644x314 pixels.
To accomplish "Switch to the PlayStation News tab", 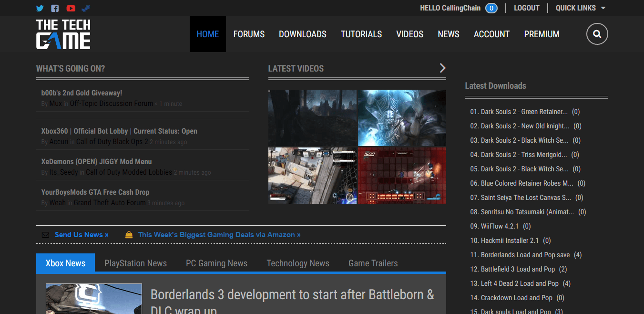I will [135, 263].
